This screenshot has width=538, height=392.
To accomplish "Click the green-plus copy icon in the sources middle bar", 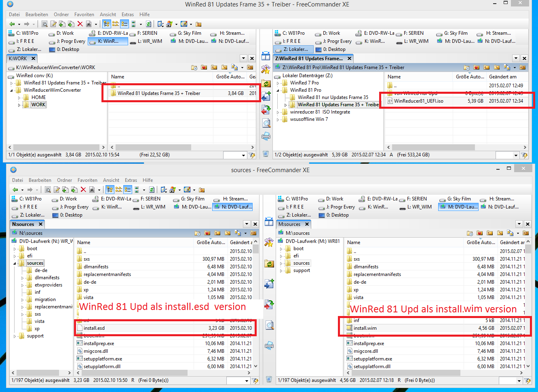I will 269,284.
